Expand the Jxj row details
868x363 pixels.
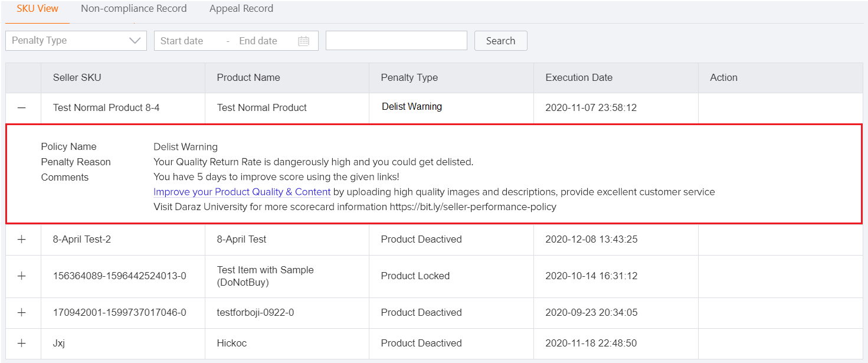[22, 344]
